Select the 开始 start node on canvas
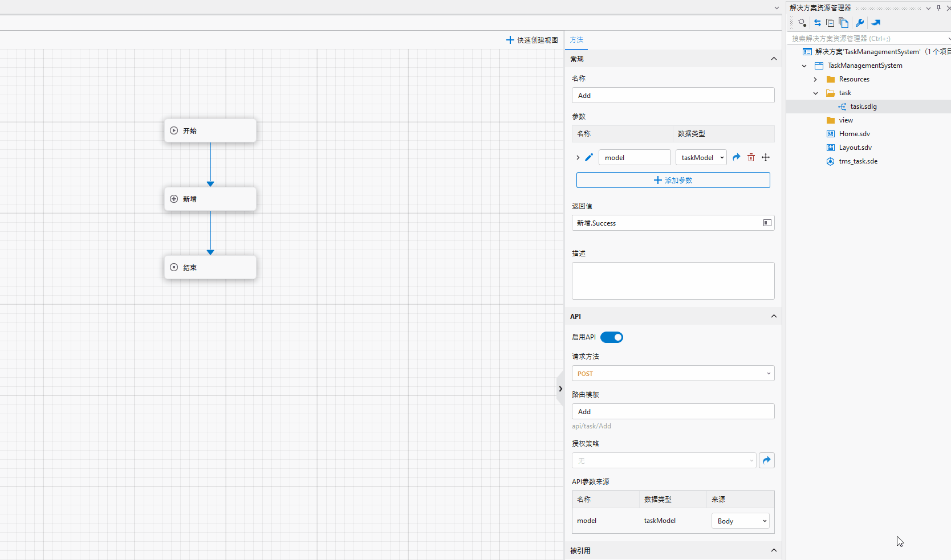Screen dimensions: 951x560 (210, 130)
